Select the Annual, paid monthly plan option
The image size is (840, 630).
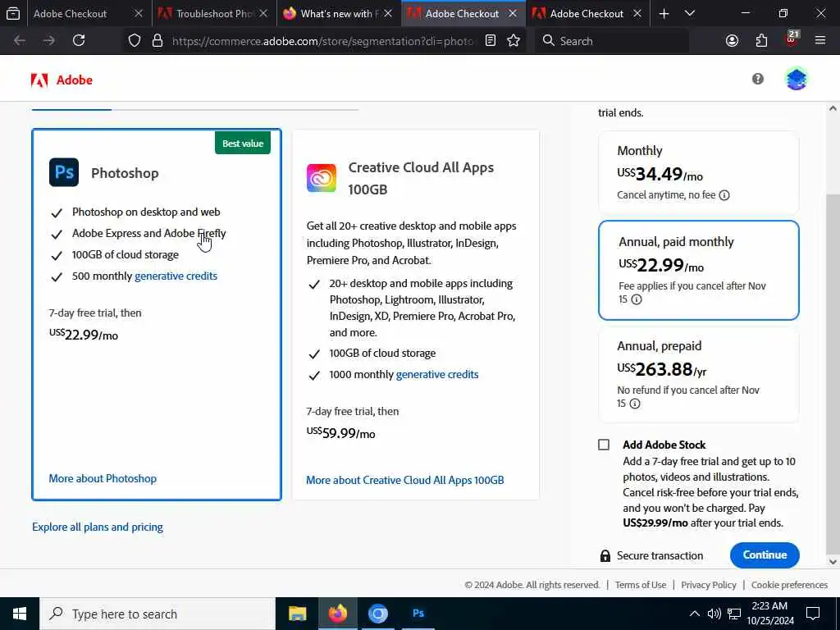pos(699,270)
